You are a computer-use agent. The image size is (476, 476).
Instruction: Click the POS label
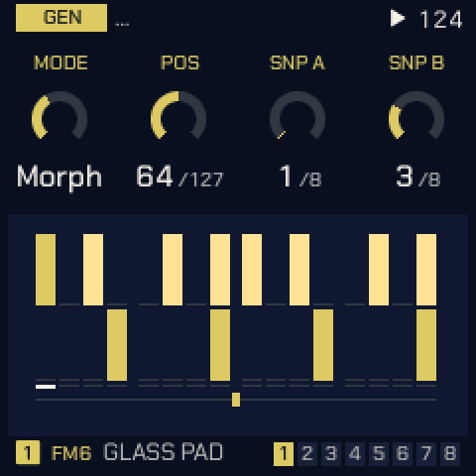(180, 62)
